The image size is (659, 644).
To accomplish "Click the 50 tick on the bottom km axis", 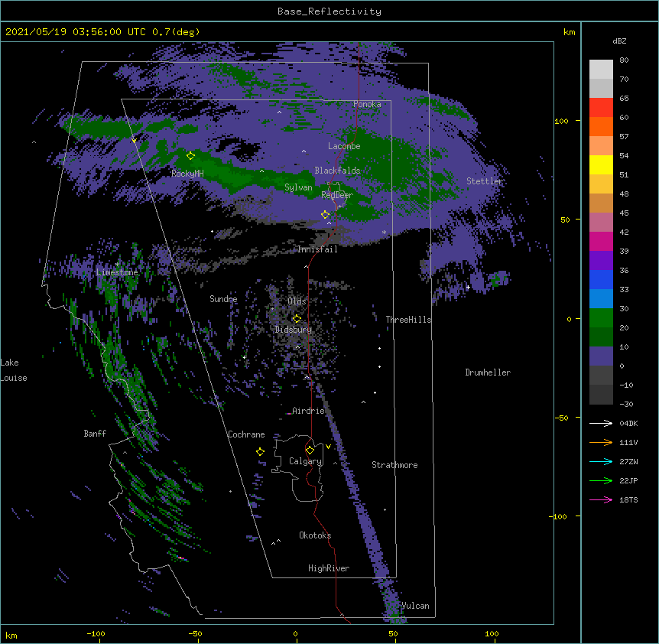I will point(393,633).
